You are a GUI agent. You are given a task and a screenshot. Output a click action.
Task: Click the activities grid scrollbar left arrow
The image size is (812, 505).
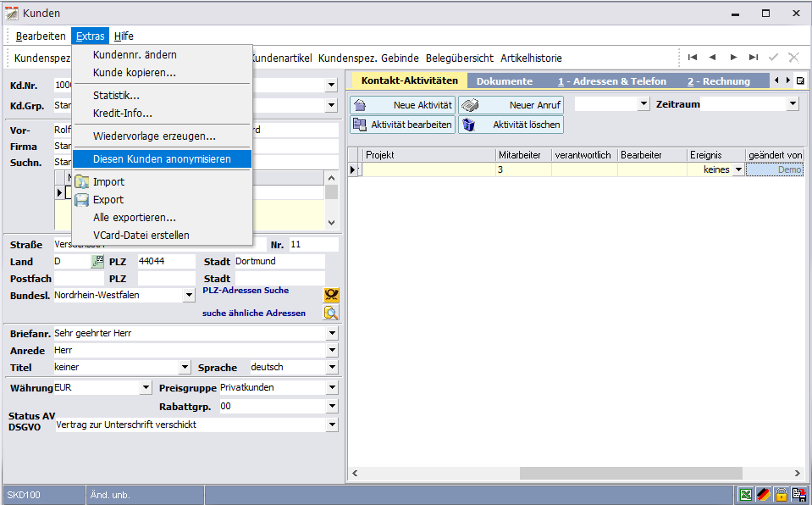pos(356,473)
